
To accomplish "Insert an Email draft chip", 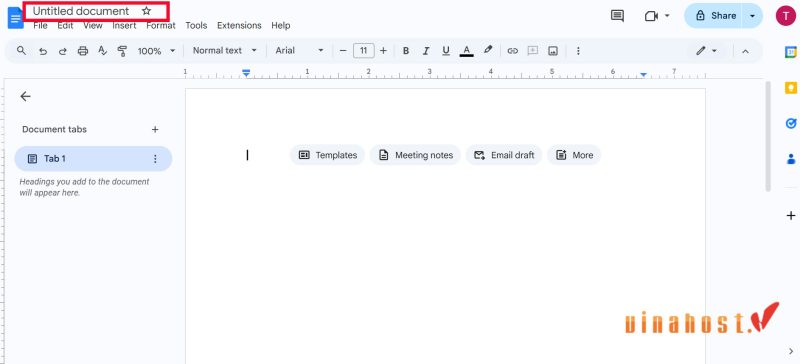I will 504,155.
